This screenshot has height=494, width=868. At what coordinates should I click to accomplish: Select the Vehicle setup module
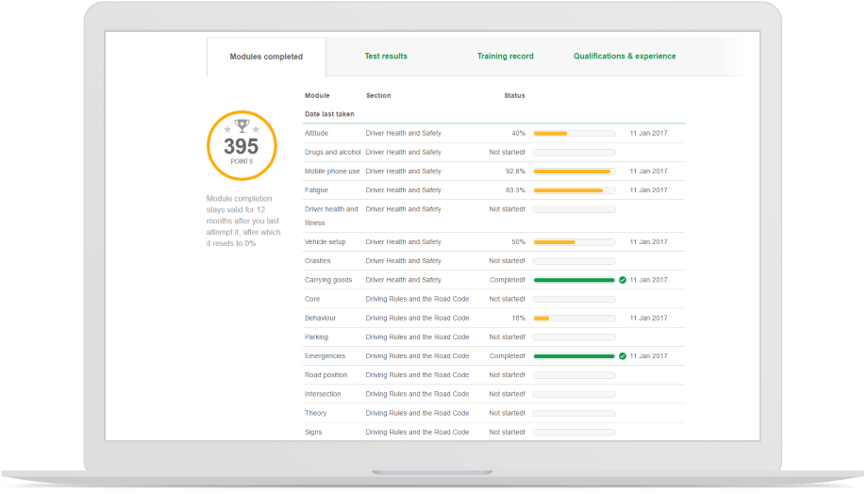(325, 242)
